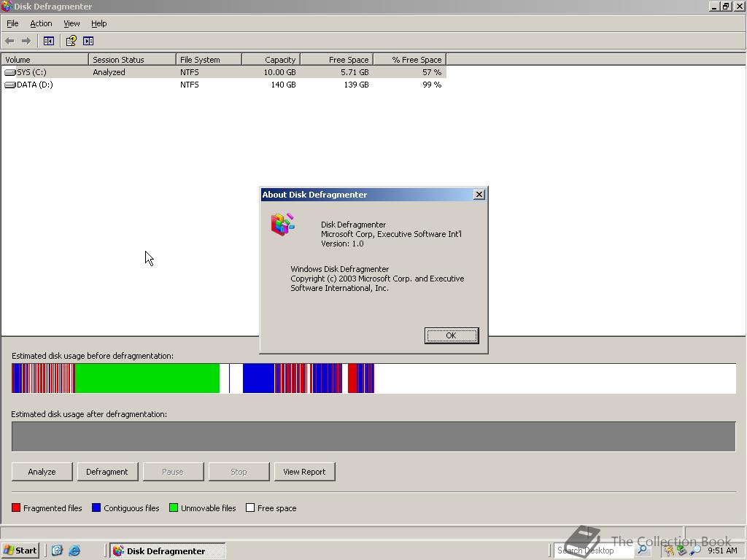Click the disk usage before defragmentation bar
Viewport: 747px width, 560px height.
(x=373, y=378)
